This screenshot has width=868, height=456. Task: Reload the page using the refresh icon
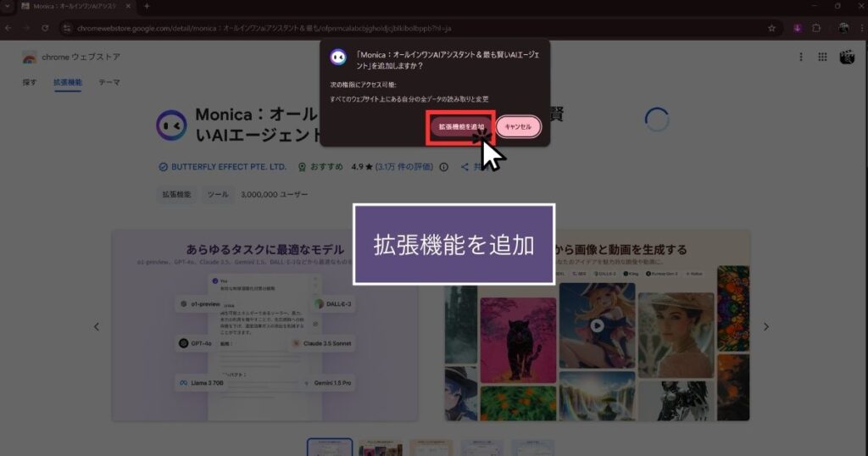pyautogui.click(x=44, y=27)
